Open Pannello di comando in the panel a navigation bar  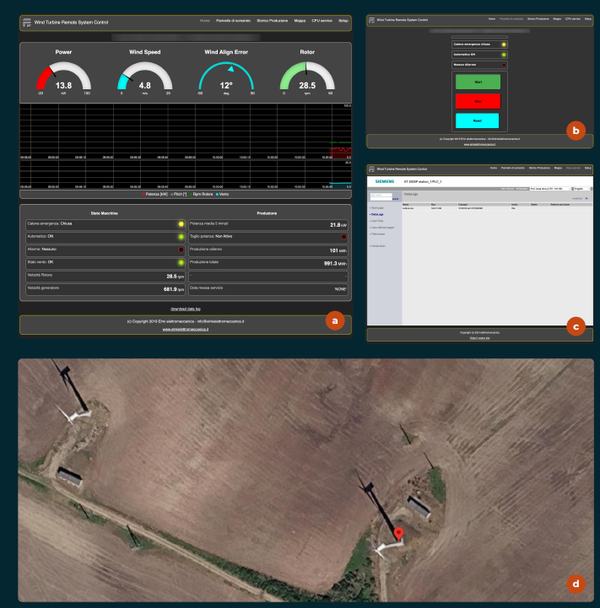click(233, 21)
